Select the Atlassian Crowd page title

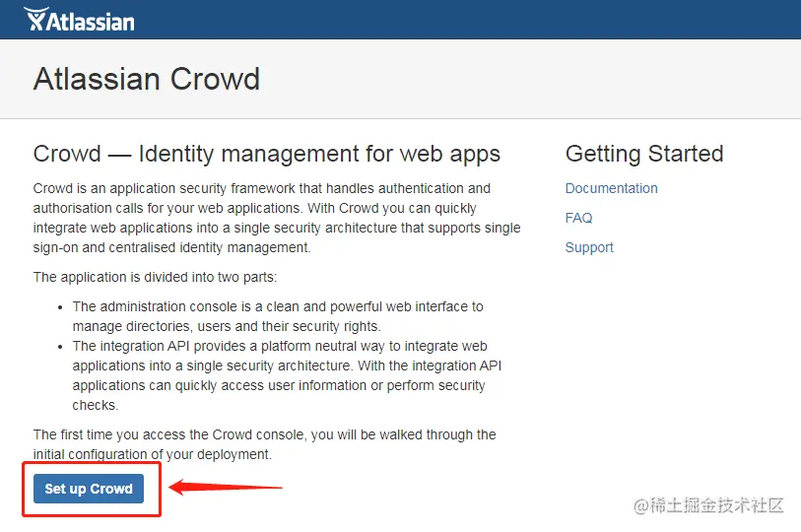(147, 79)
